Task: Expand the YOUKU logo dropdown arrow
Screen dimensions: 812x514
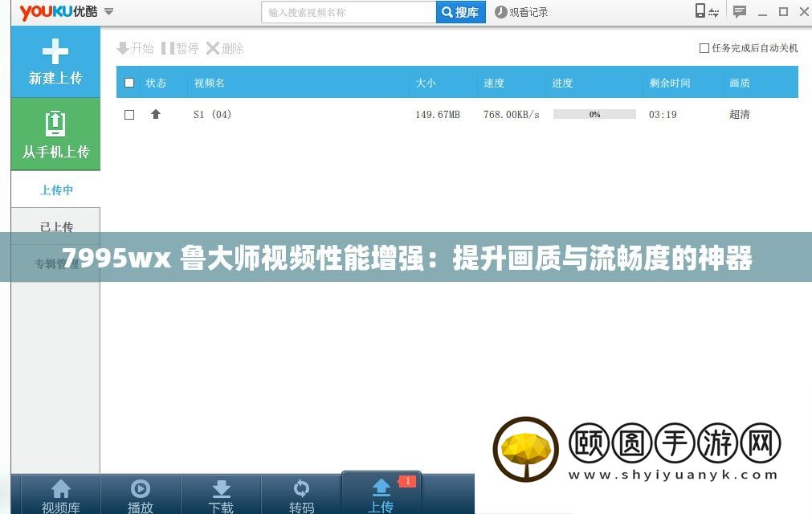Action: tap(109, 12)
